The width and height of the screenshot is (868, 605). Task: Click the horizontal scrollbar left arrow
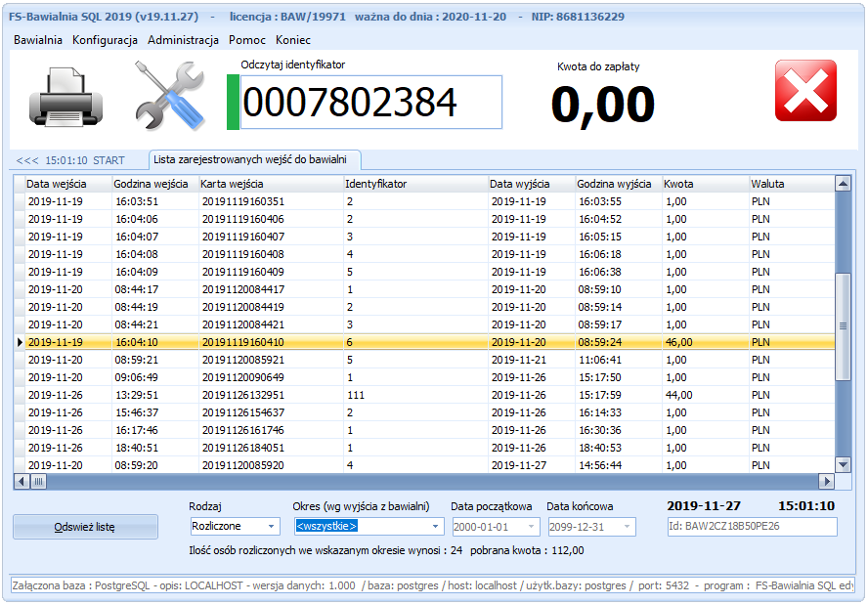[x=22, y=481]
